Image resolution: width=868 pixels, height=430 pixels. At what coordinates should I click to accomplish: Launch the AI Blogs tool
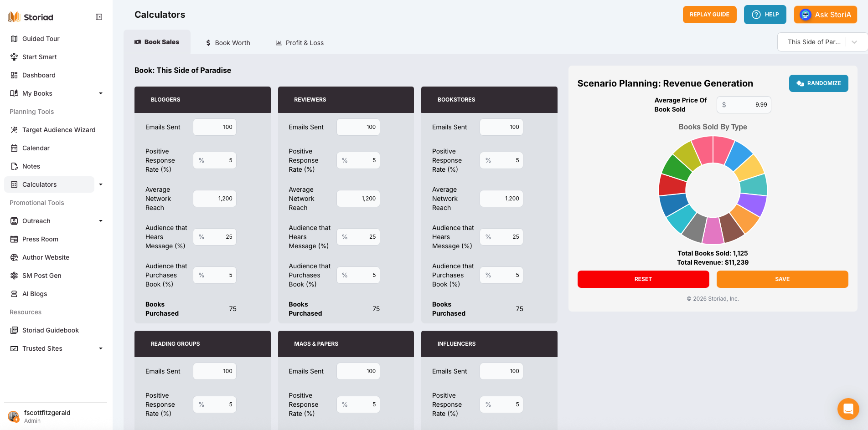(x=34, y=294)
